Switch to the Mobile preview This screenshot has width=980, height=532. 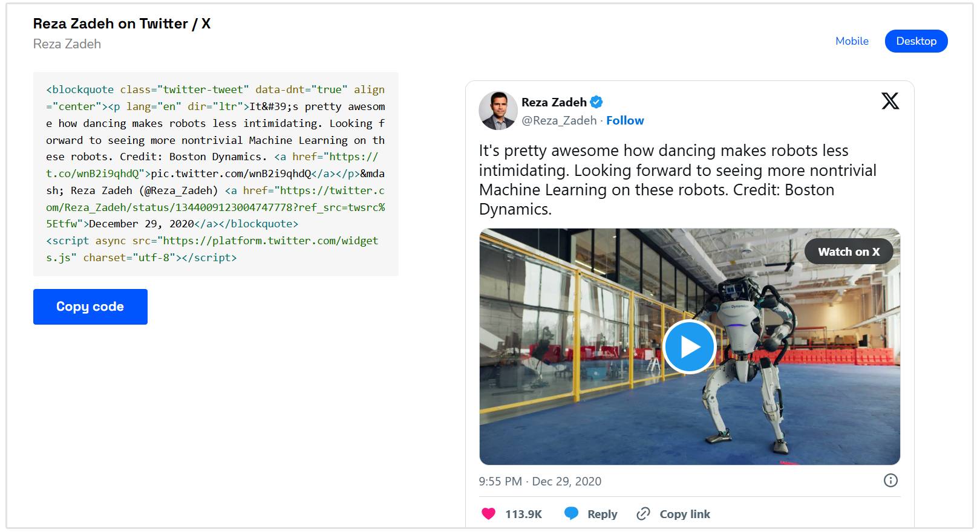click(x=852, y=41)
